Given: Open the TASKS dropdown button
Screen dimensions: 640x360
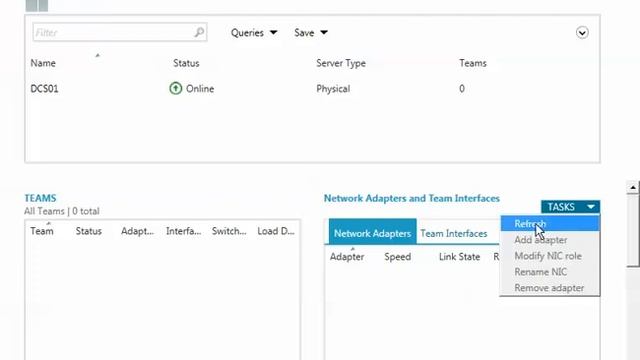Looking at the screenshot, I should pos(570,207).
